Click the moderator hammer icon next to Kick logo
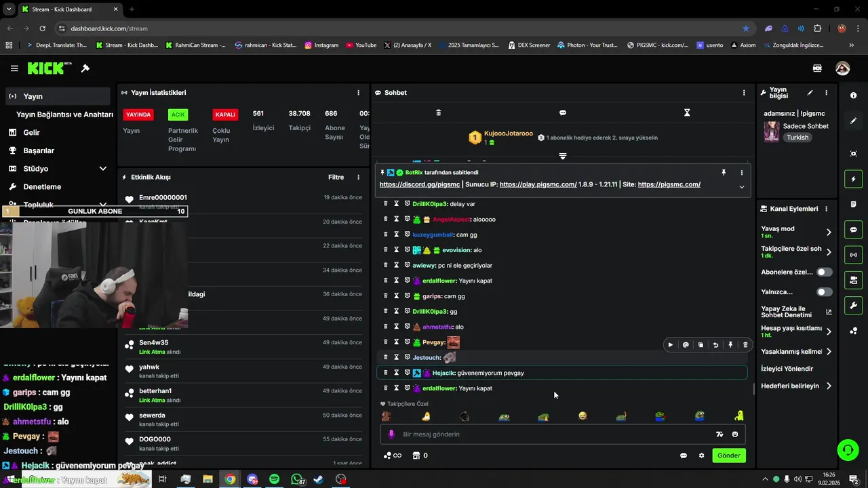 pyautogui.click(x=85, y=68)
